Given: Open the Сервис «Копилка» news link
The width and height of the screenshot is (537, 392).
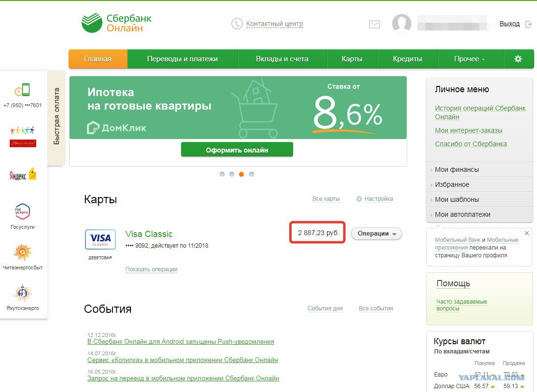Looking at the screenshot, I should pos(183,360).
